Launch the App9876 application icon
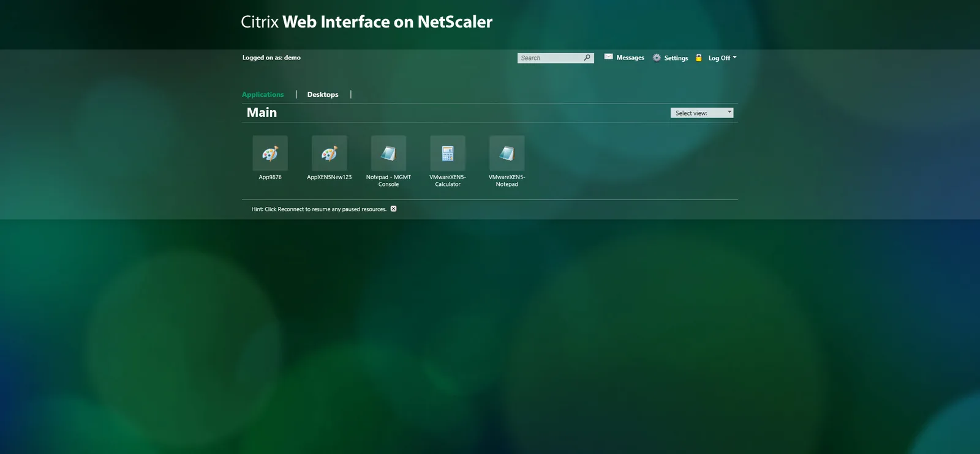Viewport: 980px width, 454px height. coord(270,153)
